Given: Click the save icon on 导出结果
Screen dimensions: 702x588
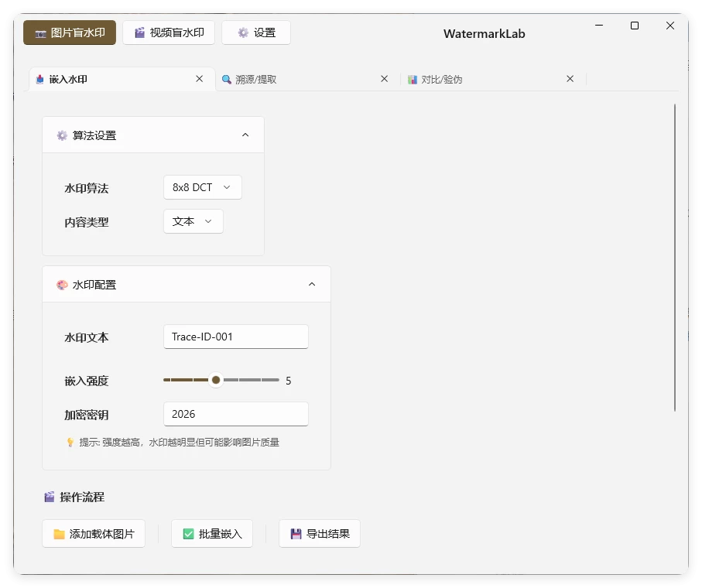Looking at the screenshot, I should tap(295, 533).
